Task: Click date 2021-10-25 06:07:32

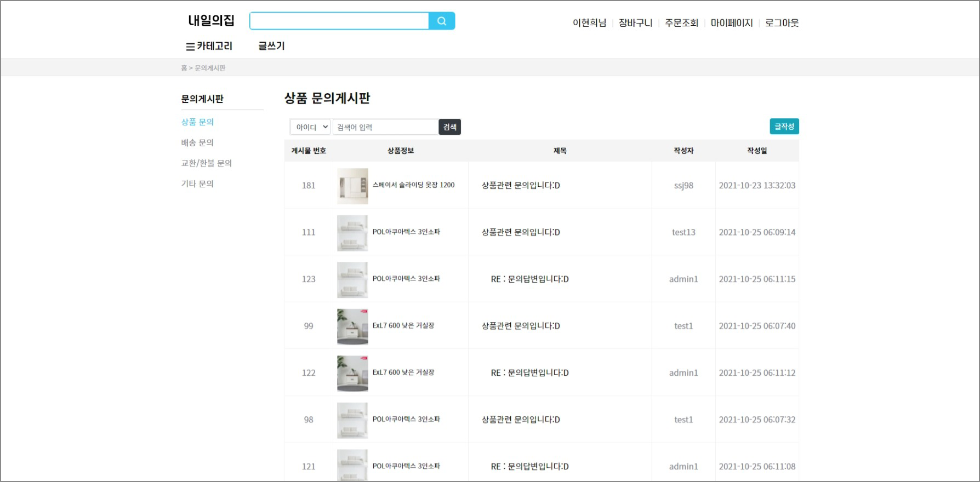Action: coord(757,420)
